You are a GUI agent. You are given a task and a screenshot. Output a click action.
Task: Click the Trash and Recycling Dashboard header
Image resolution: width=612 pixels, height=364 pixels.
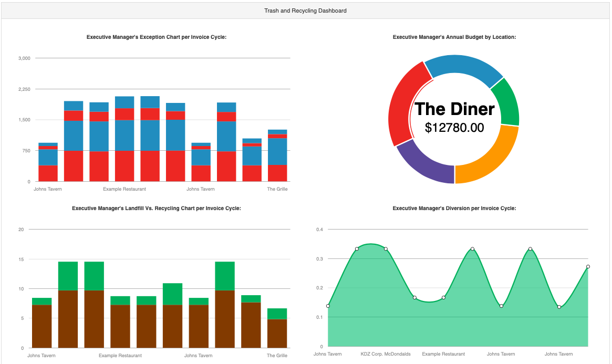[x=305, y=11]
